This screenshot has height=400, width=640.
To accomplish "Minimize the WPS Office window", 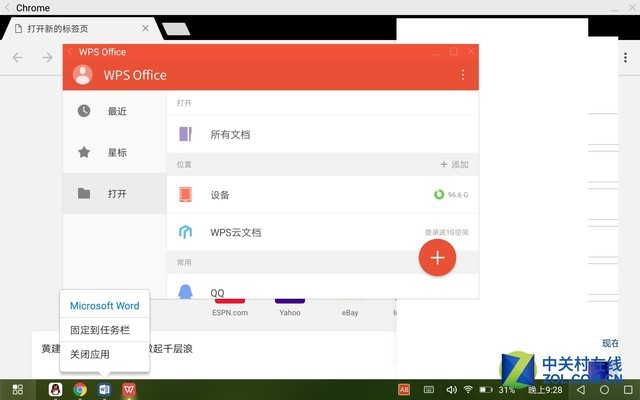I will [x=436, y=52].
